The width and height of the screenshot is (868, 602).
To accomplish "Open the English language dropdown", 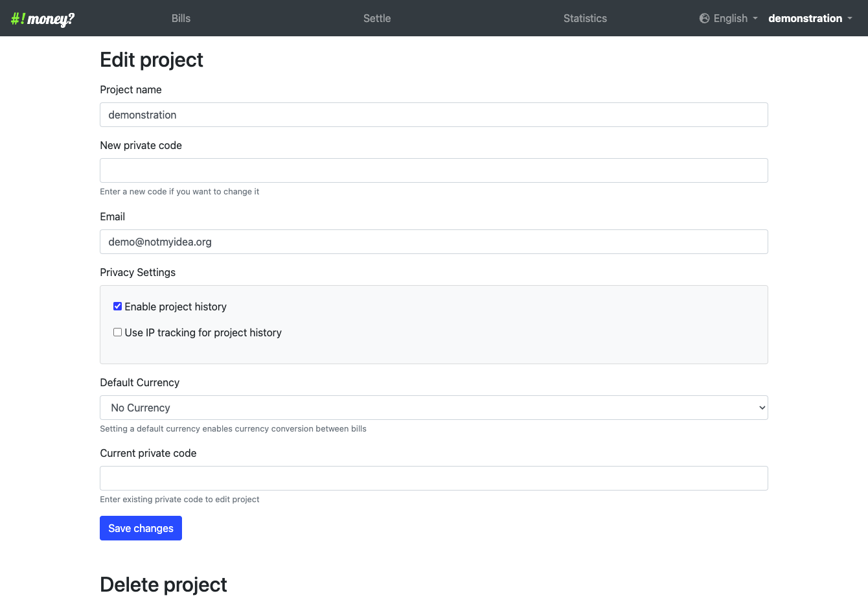I will tap(729, 18).
